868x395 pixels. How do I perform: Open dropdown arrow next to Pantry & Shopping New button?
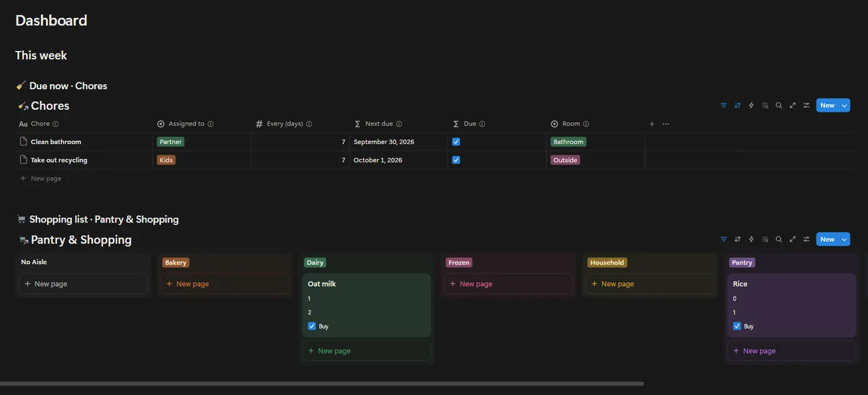coord(844,239)
